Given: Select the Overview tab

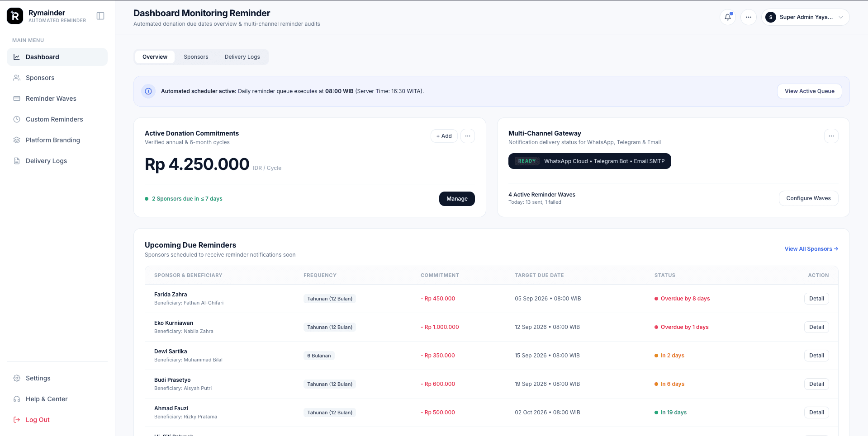Looking at the screenshot, I should point(155,57).
